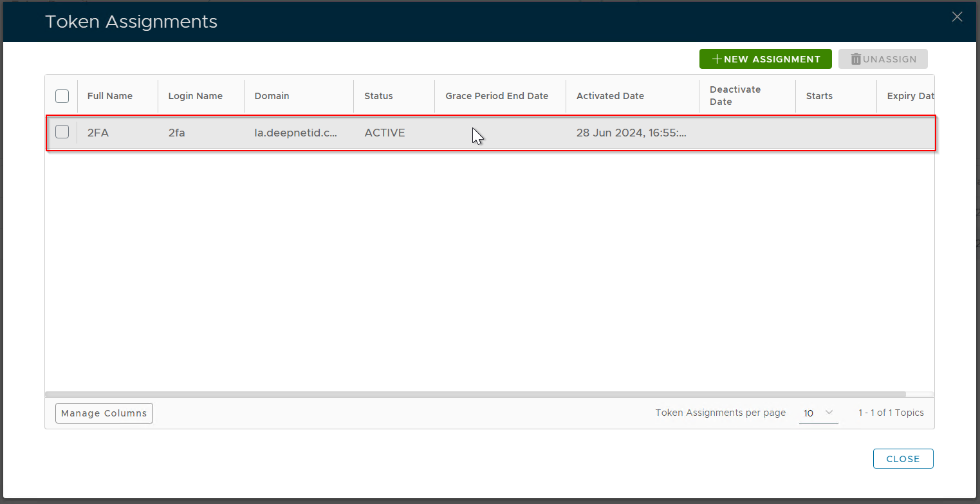Check the 2FA row checkbox
Screen dimensions: 980x504
62,132
